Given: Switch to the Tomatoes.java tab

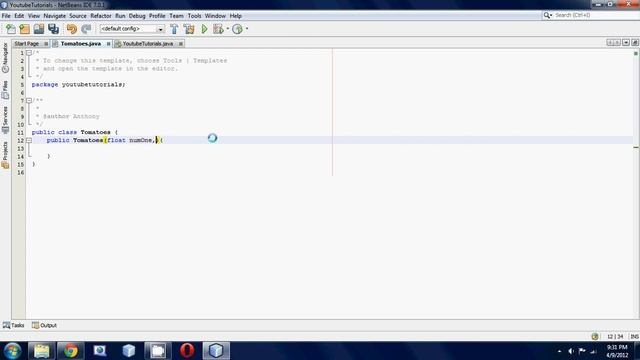Looking at the screenshot, I should pos(81,44).
